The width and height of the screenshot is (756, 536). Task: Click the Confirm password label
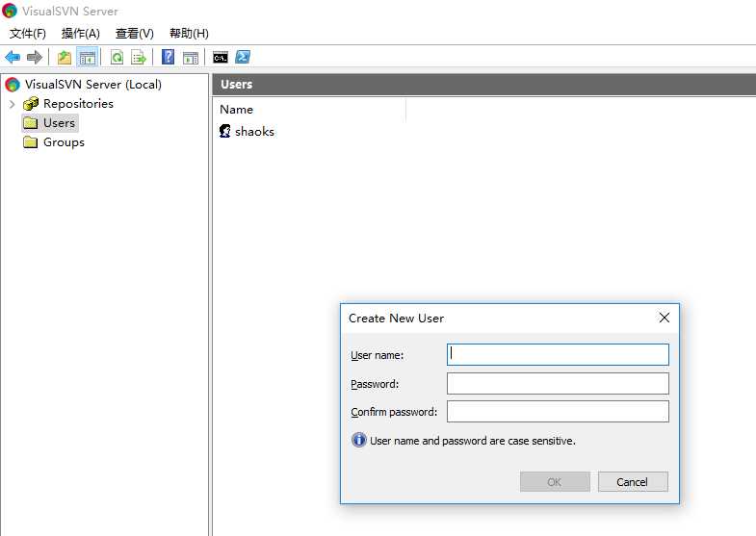point(394,412)
